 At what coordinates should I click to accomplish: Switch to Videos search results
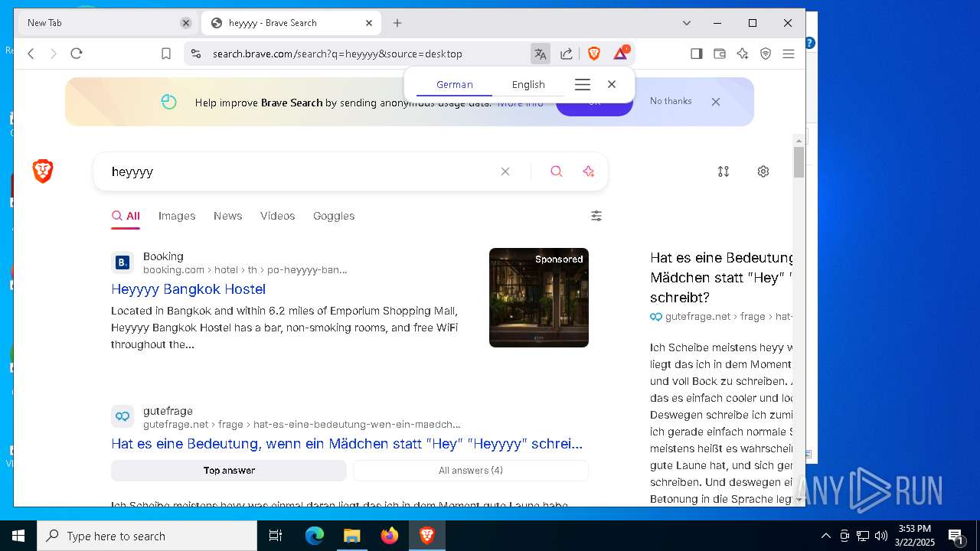pyautogui.click(x=277, y=216)
